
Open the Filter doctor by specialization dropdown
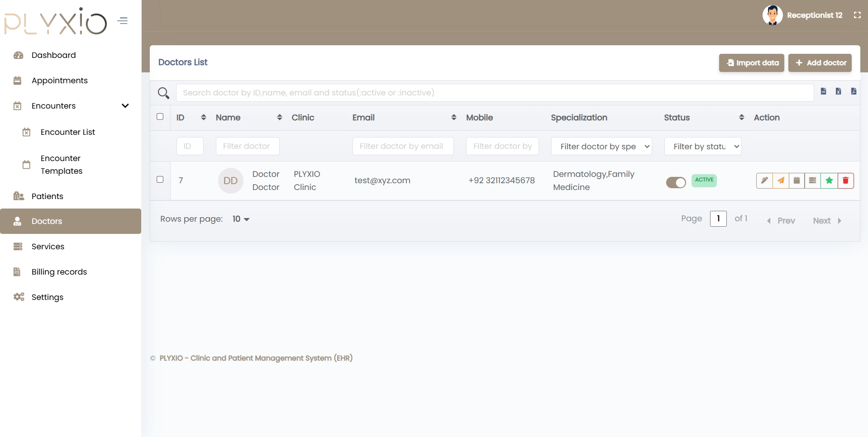[601, 146]
